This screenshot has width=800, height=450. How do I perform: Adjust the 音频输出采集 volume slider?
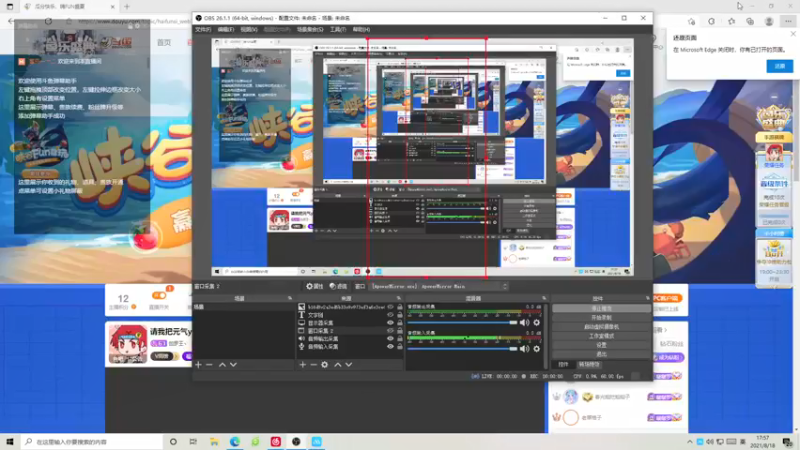(462, 322)
